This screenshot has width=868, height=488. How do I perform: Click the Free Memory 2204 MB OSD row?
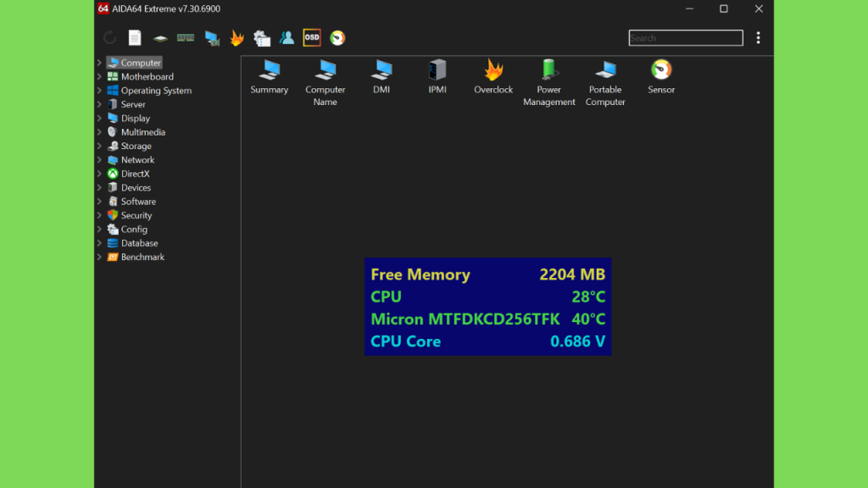click(x=487, y=274)
